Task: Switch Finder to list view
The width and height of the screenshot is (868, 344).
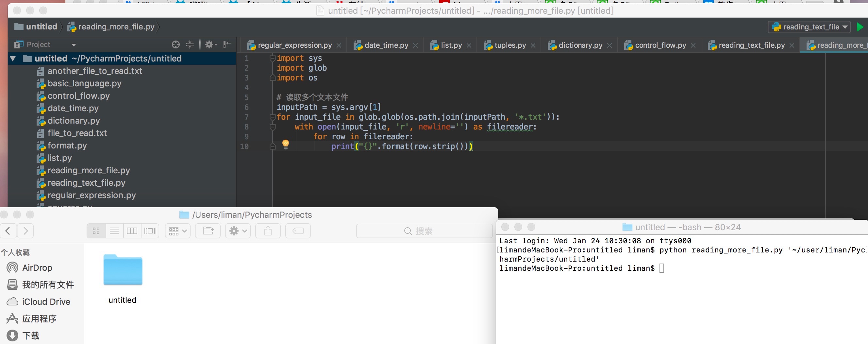Action: (x=114, y=231)
